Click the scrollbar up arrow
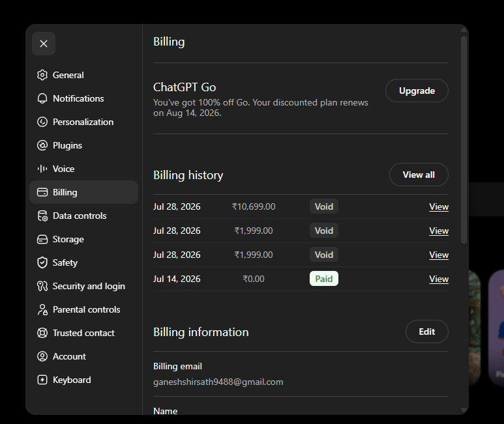 click(x=464, y=29)
